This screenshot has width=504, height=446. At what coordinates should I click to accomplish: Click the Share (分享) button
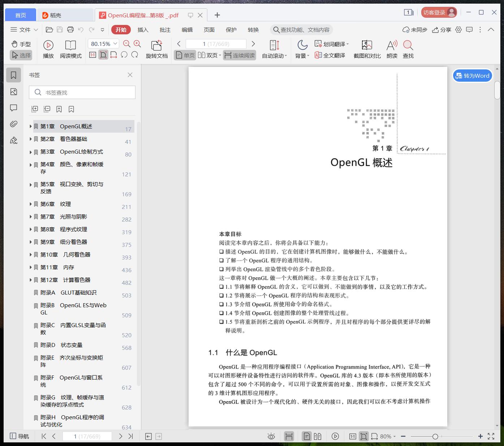[442, 30]
